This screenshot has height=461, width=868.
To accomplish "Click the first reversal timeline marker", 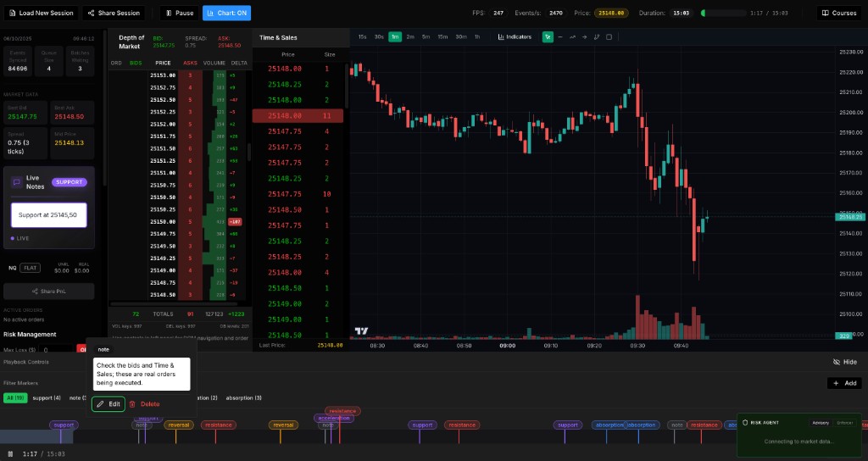I will [179, 425].
